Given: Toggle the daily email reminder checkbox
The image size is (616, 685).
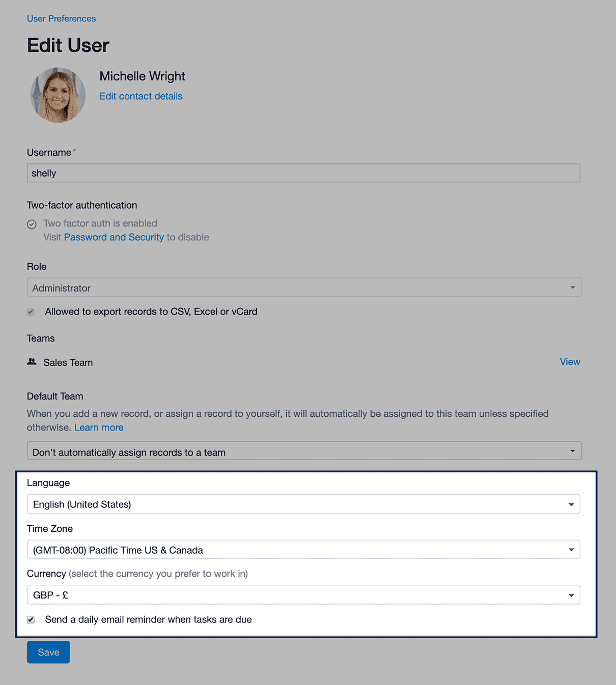Looking at the screenshot, I should click(x=31, y=619).
